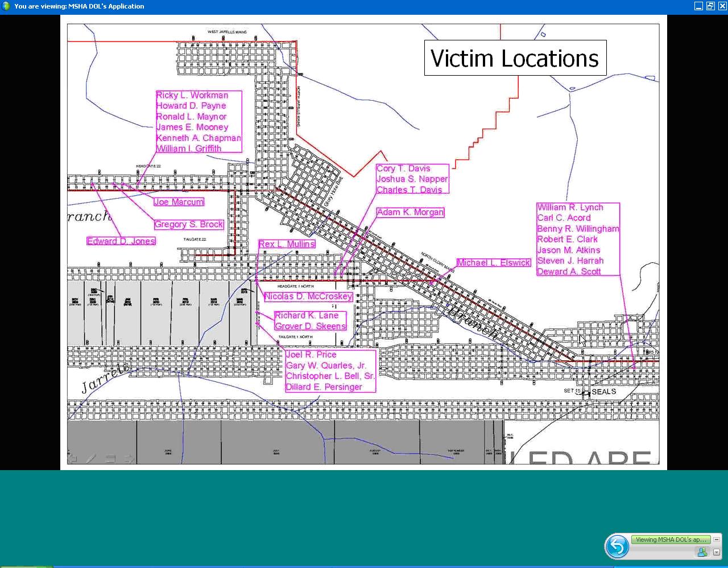Click the 'Edward D. Jones' label
728x568 pixels.
[121, 241]
